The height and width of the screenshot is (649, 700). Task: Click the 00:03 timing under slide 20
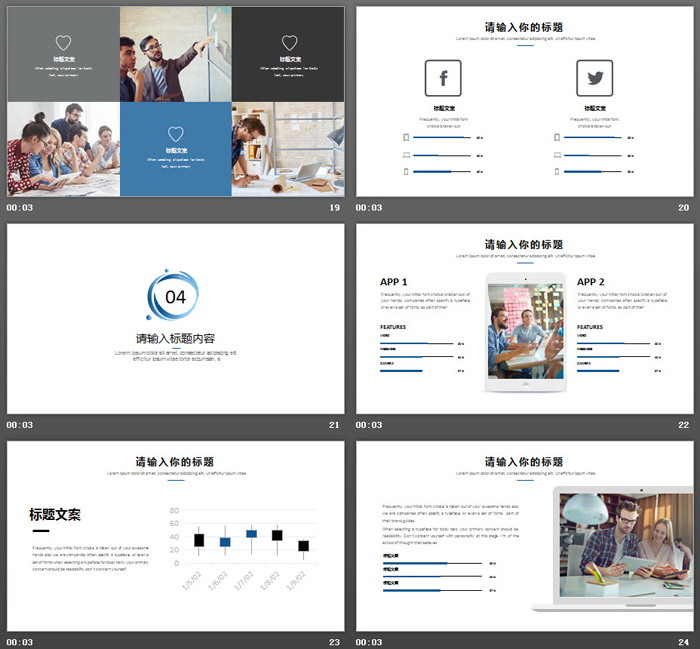(x=369, y=208)
